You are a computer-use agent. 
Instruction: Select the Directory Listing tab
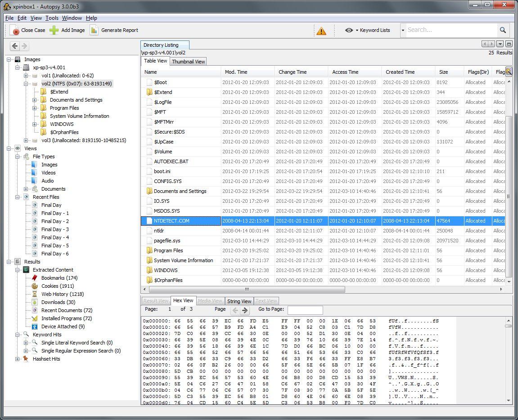(165, 45)
